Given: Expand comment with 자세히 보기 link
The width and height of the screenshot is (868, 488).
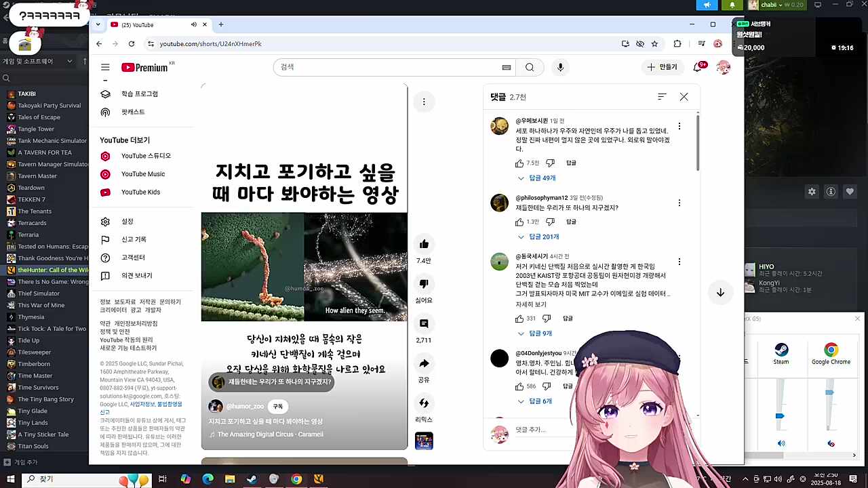Looking at the screenshot, I should click(x=530, y=304).
